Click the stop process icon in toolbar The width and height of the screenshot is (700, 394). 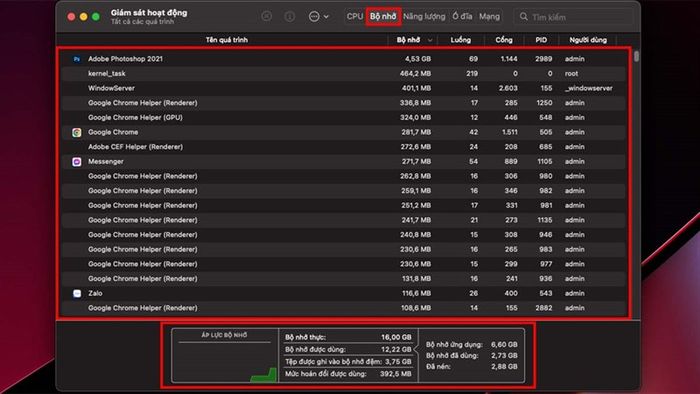point(267,17)
